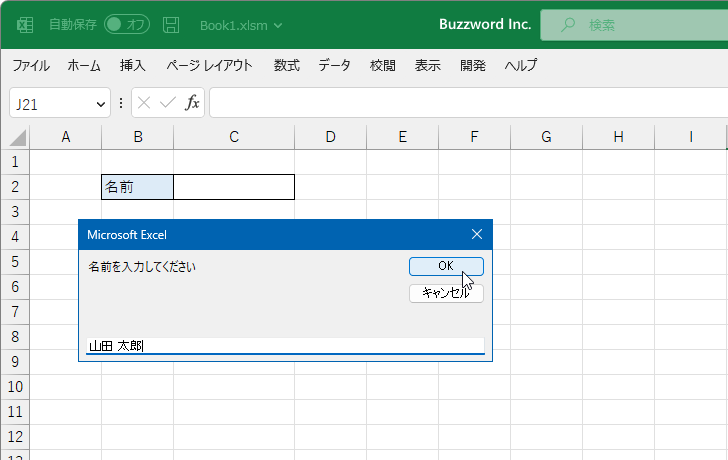Click the fx insert function icon
Screen dimensions: 728x460
[192, 103]
